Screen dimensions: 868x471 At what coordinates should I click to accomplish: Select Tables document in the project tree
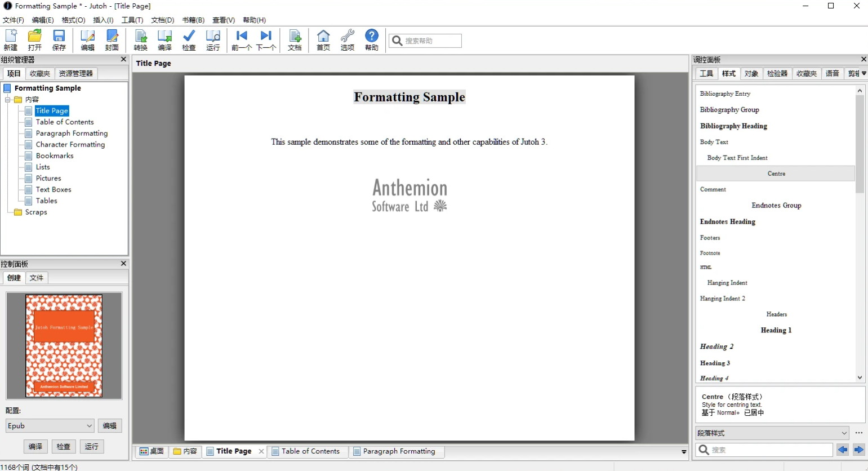click(47, 201)
